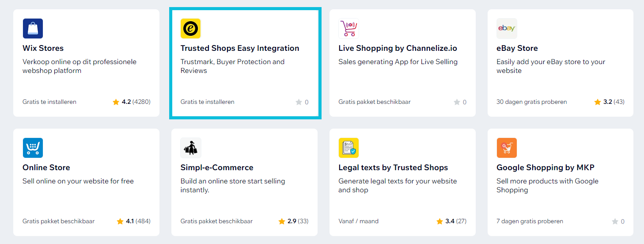
Task: Open the eBay Store app title
Action: point(517,48)
